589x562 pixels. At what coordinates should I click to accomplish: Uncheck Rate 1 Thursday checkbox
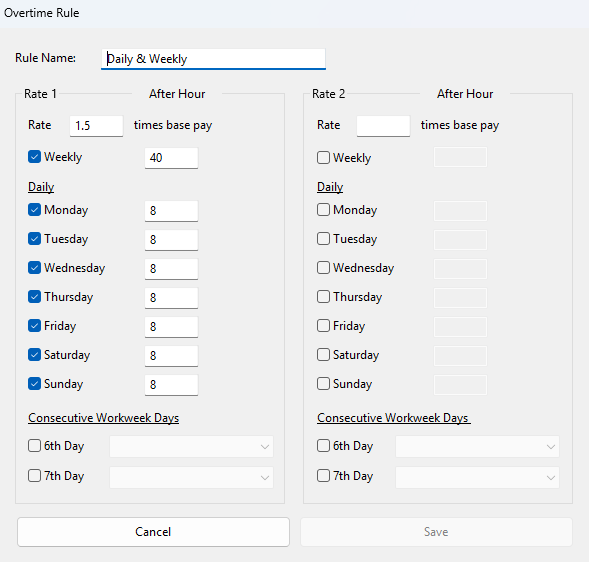(x=34, y=296)
